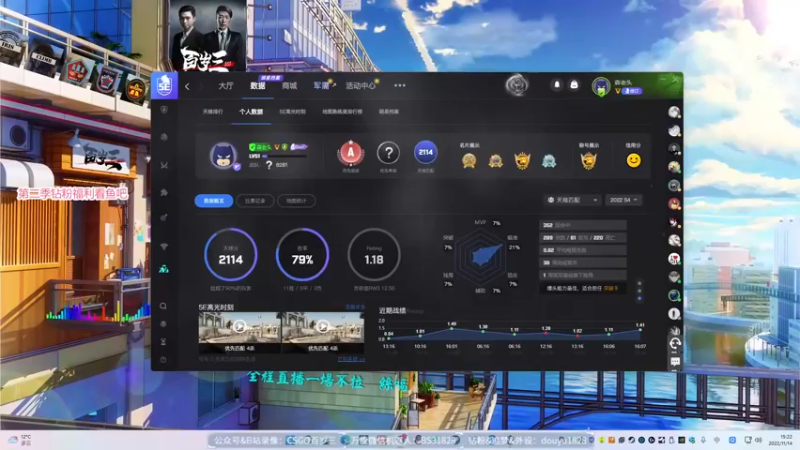Click the weather widget on taskbar
The width and height of the screenshot is (800, 450).
(19, 440)
